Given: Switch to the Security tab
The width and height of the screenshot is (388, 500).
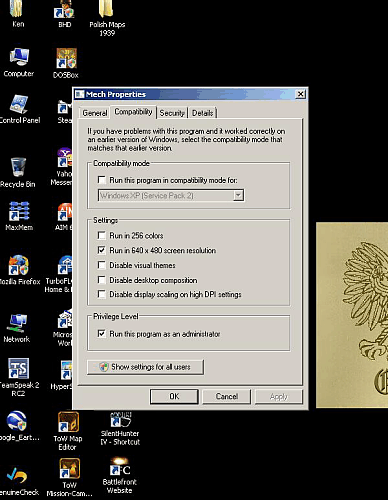Looking at the screenshot, I should (x=172, y=113).
